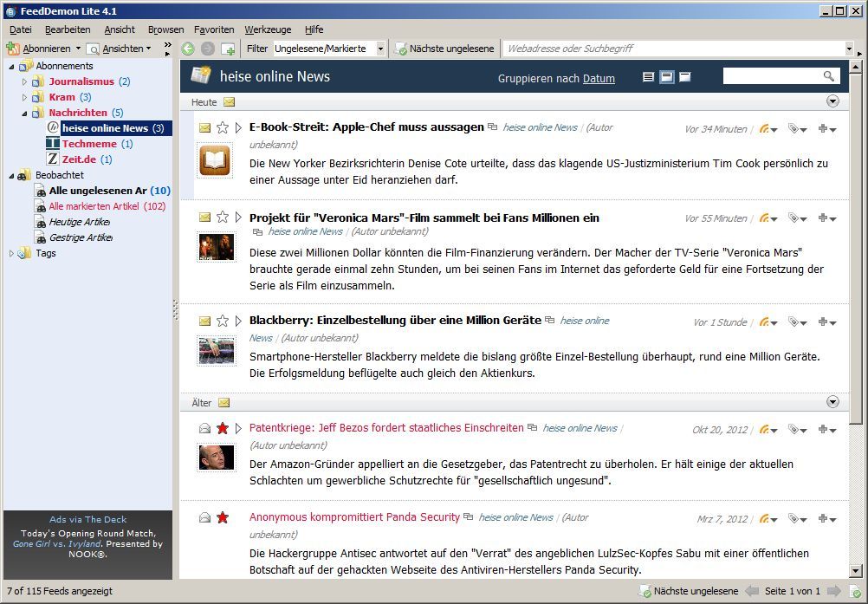Open share feed menu for Blackberry article
Image resolution: width=868 pixels, height=604 pixels.
[x=768, y=322]
